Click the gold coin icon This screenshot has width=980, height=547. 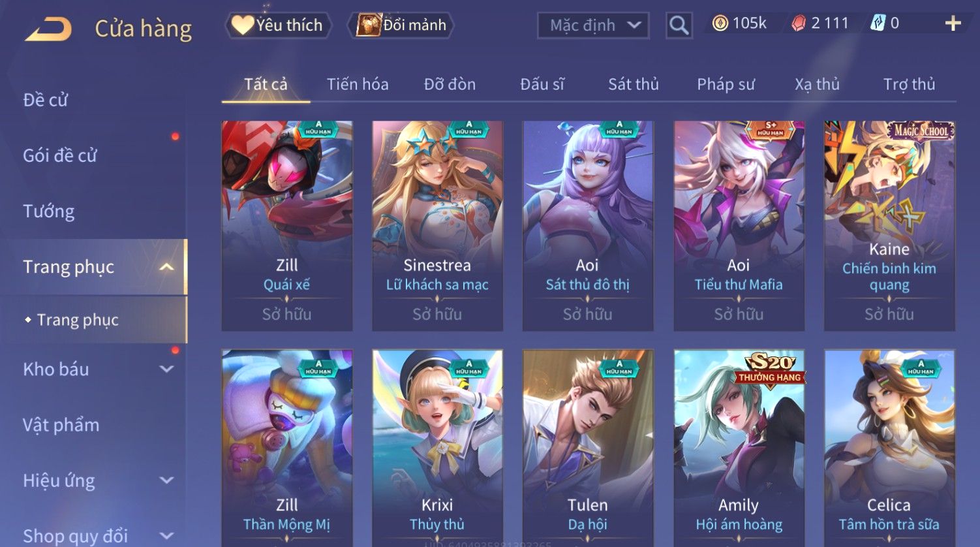720,23
